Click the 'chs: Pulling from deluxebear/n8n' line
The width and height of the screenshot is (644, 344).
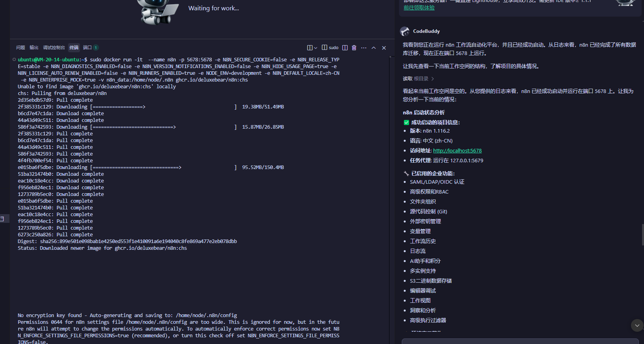pyautogui.click(x=62, y=93)
